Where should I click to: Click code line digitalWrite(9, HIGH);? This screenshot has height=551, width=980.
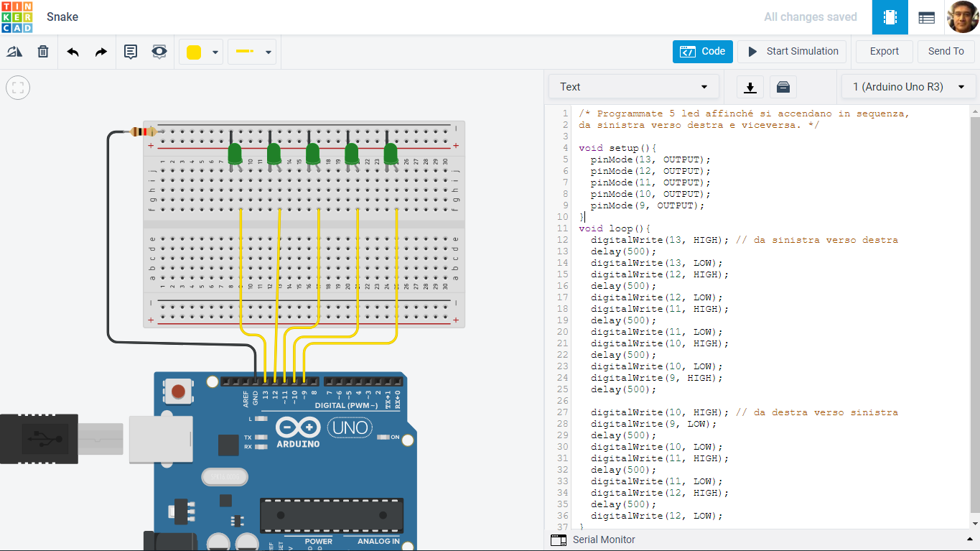click(657, 378)
